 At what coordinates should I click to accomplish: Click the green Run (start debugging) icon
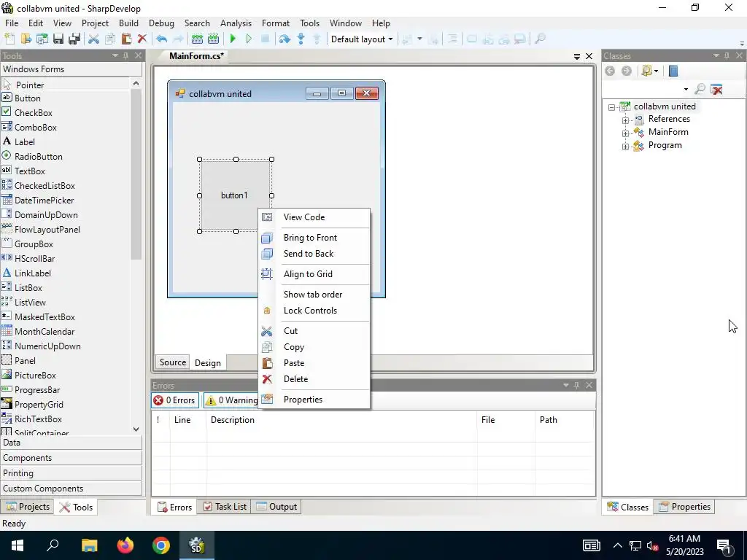pos(233,39)
